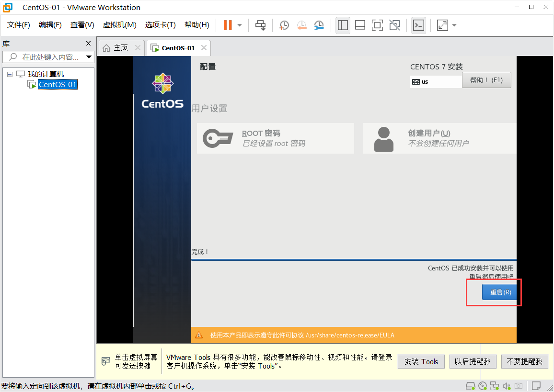Viewport: 554px width, 392px height.
Task: Click the 帮助！(F1) button in installer
Action: [x=486, y=80]
